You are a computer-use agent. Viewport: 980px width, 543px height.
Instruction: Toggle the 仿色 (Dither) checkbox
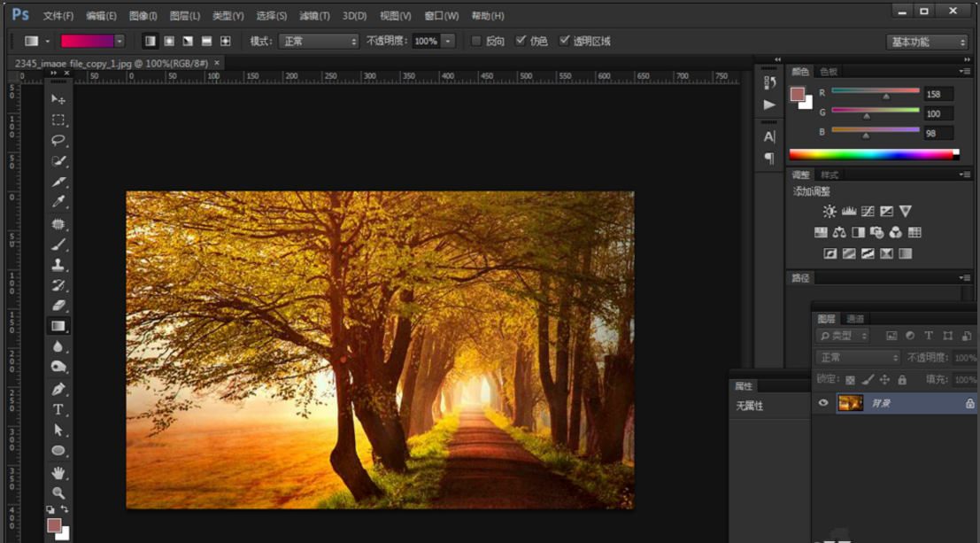[x=521, y=41]
